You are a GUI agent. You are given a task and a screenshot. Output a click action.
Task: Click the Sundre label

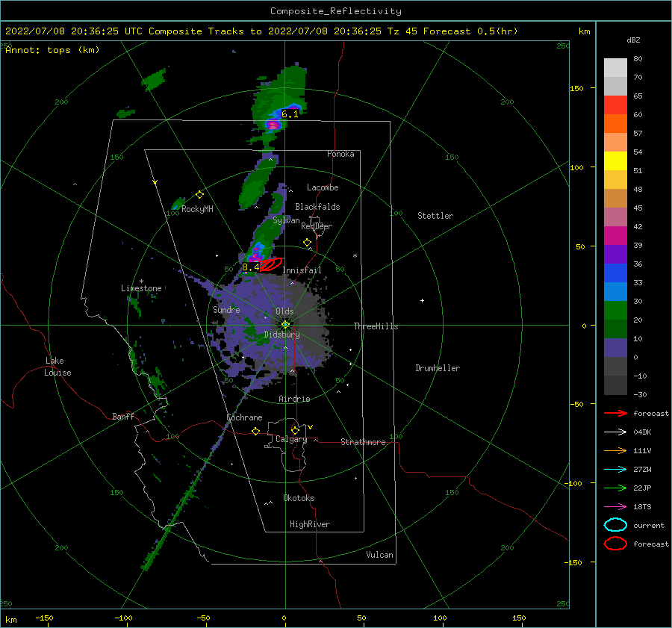226,309
